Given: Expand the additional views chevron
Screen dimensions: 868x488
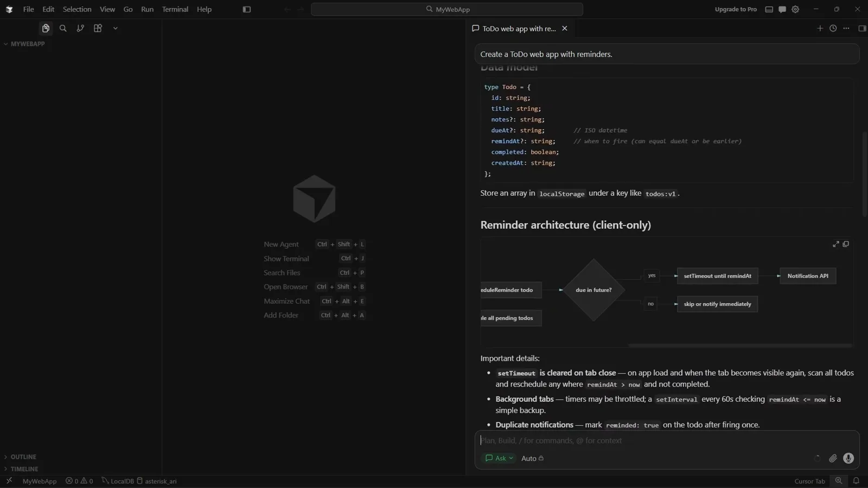Looking at the screenshot, I should (x=115, y=28).
